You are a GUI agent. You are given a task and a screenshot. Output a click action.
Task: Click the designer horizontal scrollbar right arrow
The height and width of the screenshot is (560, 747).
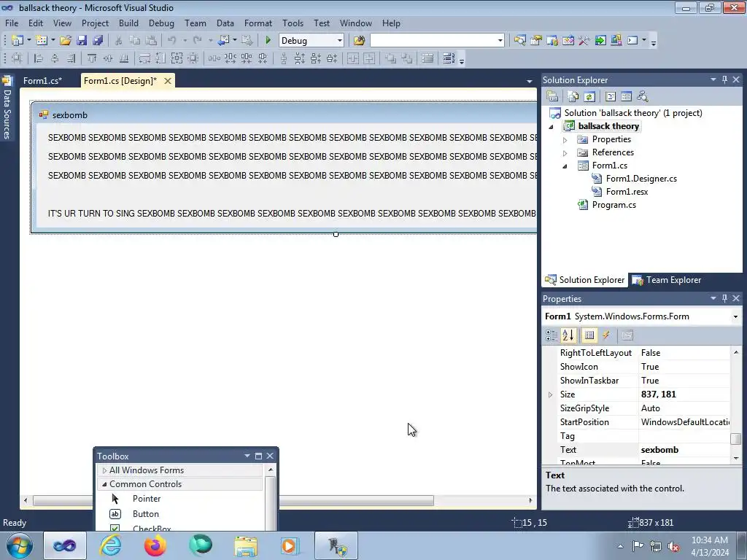[x=530, y=500]
